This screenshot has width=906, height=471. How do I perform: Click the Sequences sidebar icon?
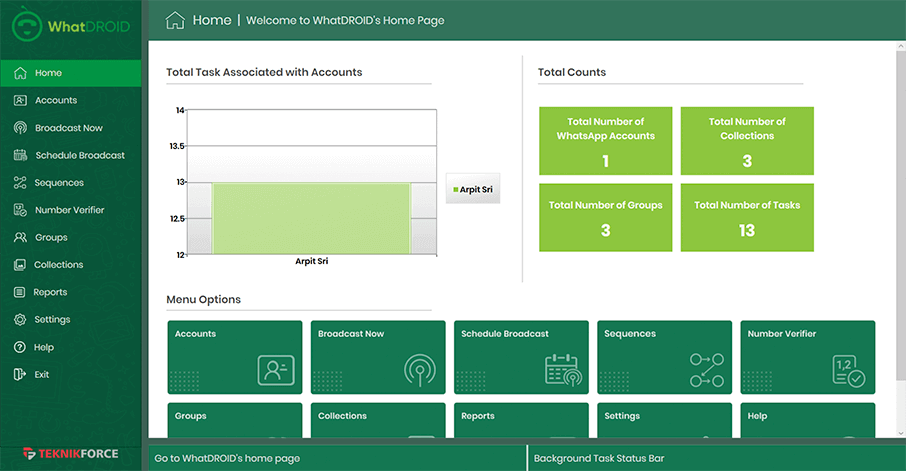(20, 183)
